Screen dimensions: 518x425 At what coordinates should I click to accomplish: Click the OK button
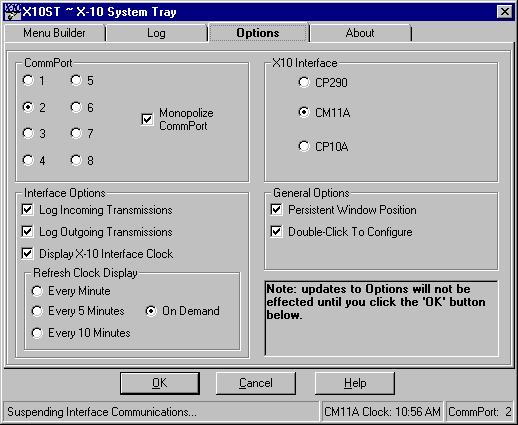(160, 383)
